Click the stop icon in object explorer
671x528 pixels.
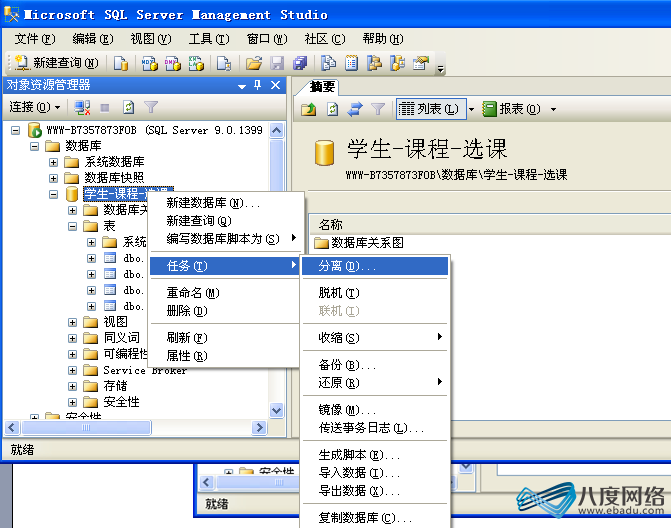105,107
